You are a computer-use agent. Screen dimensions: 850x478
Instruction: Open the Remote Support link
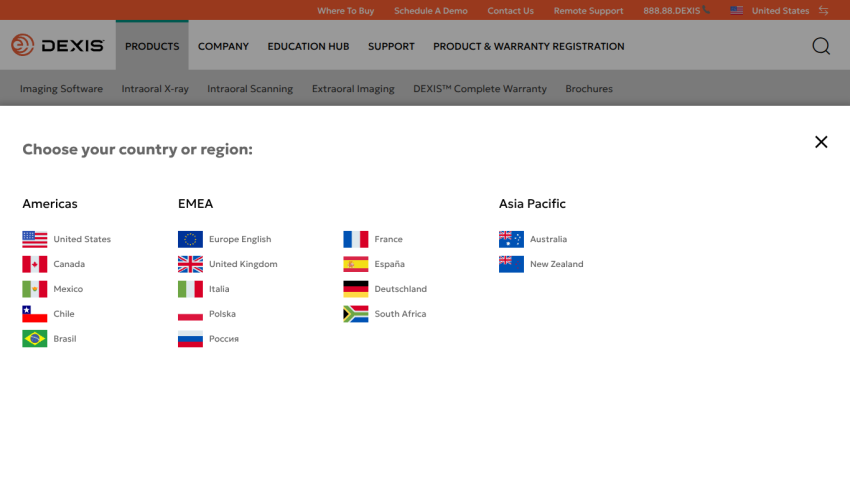click(588, 11)
